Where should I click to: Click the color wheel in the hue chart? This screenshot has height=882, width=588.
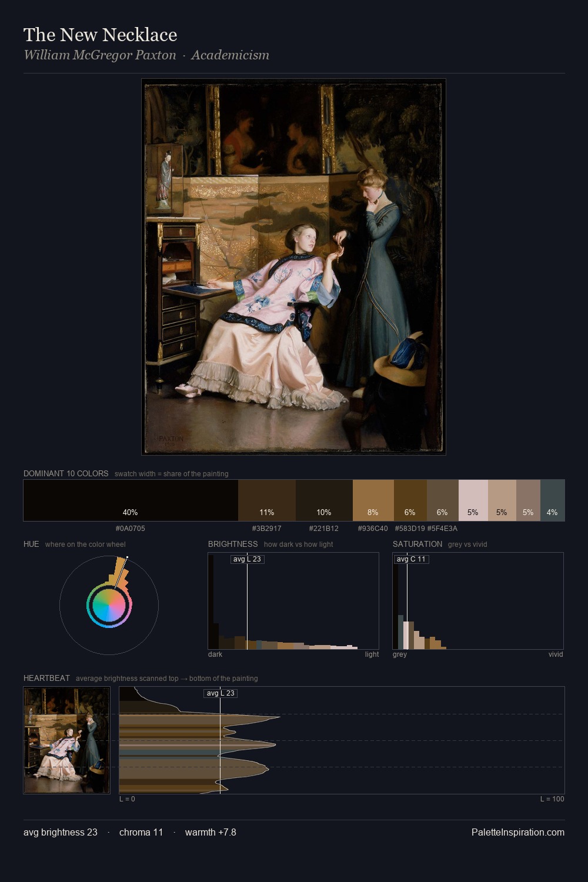click(109, 605)
